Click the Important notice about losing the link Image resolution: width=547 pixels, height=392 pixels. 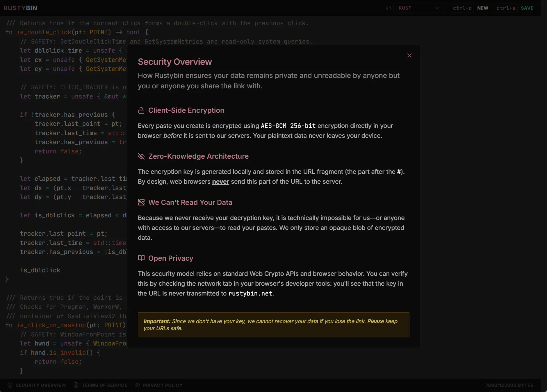coord(273,325)
